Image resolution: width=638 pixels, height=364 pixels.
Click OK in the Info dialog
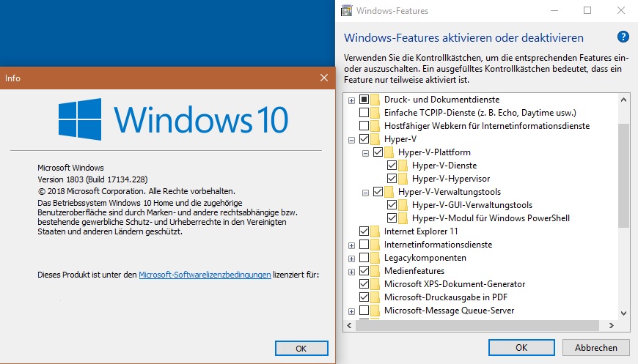coord(301,349)
